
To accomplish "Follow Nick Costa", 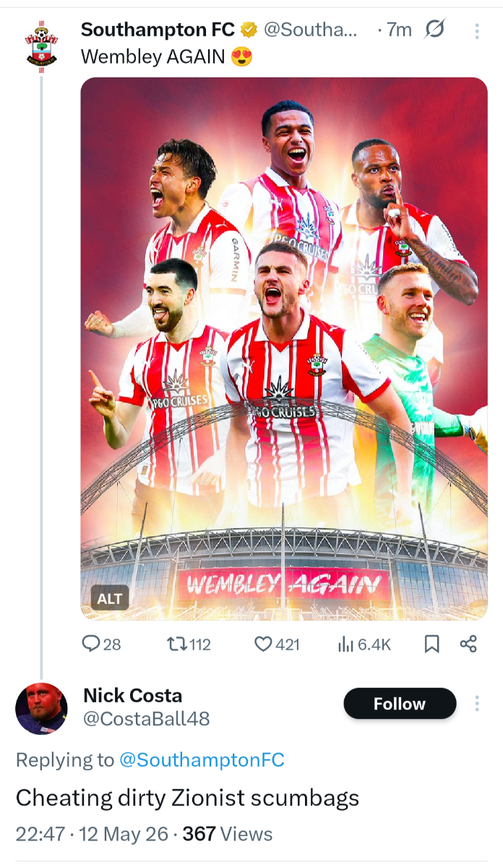I will pos(400,704).
